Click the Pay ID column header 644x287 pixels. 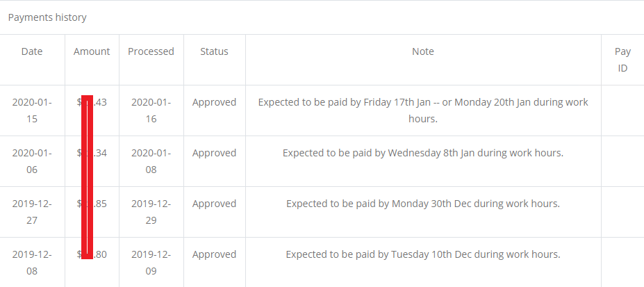point(622,60)
